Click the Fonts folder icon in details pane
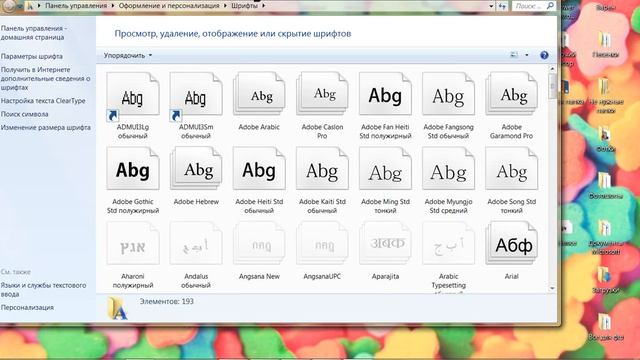Image resolution: width=640 pixels, height=360 pixels. [x=117, y=308]
